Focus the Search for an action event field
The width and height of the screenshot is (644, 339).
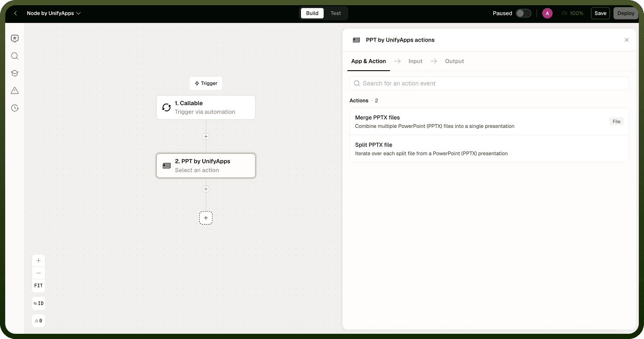[489, 83]
